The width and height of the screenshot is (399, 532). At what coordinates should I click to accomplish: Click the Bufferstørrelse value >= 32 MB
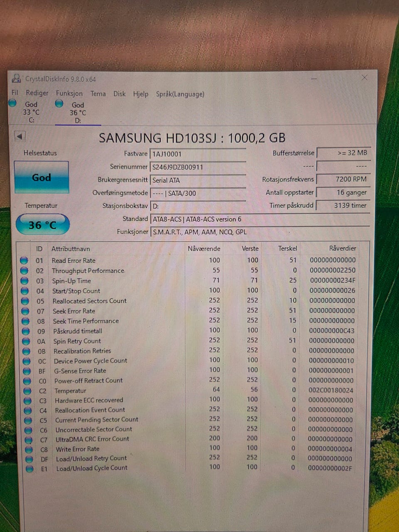point(343,153)
